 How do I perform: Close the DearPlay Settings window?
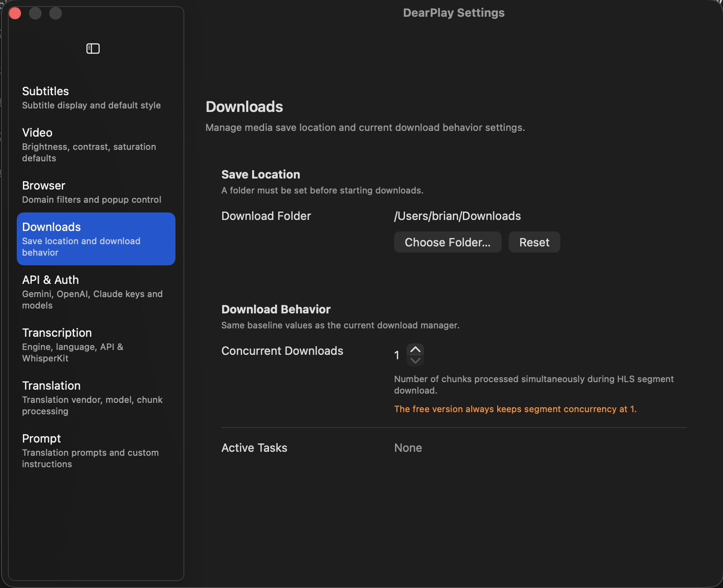15,13
